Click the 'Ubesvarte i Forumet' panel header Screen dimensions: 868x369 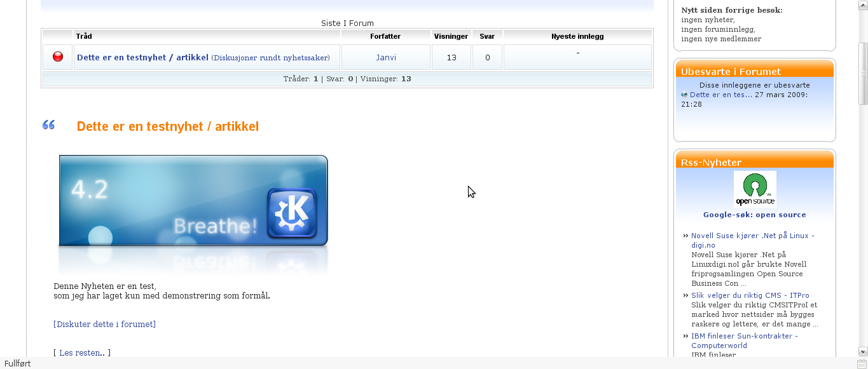click(x=754, y=70)
